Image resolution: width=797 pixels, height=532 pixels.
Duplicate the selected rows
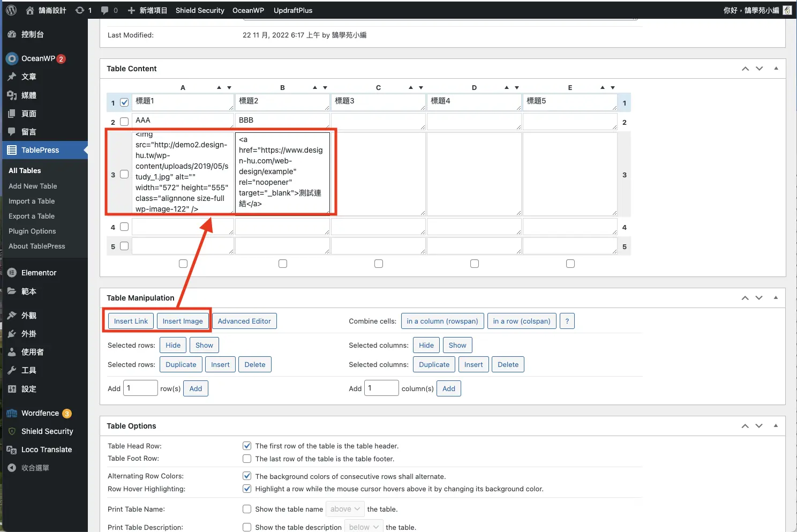point(181,364)
